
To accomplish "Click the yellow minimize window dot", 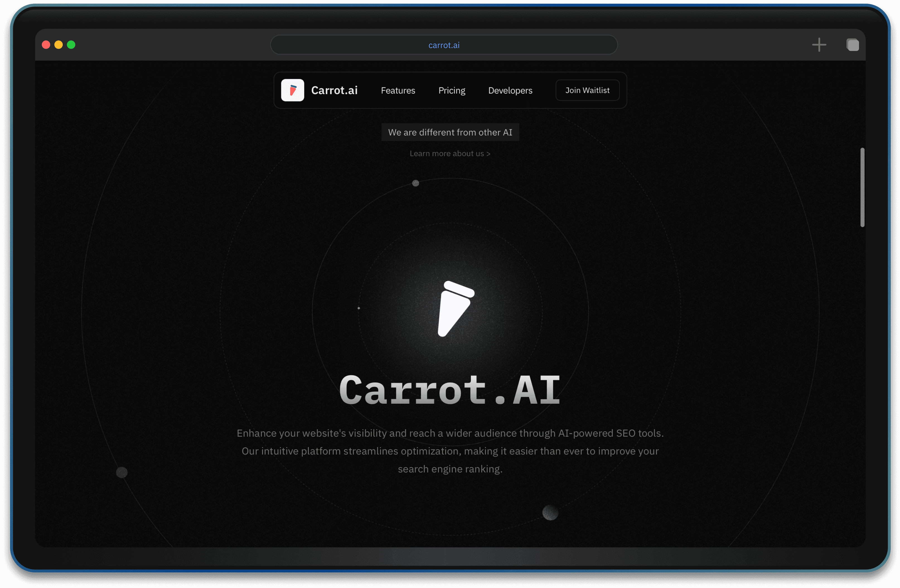I will [x=59, y=45].
